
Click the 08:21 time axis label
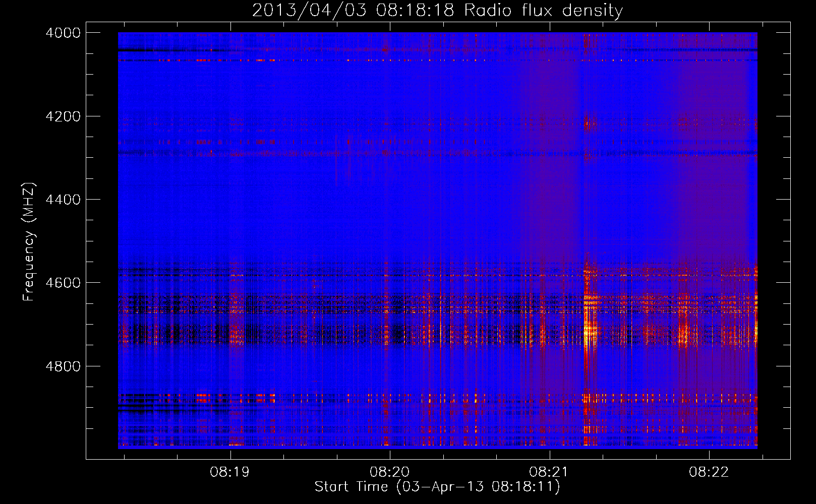point(549,472)
